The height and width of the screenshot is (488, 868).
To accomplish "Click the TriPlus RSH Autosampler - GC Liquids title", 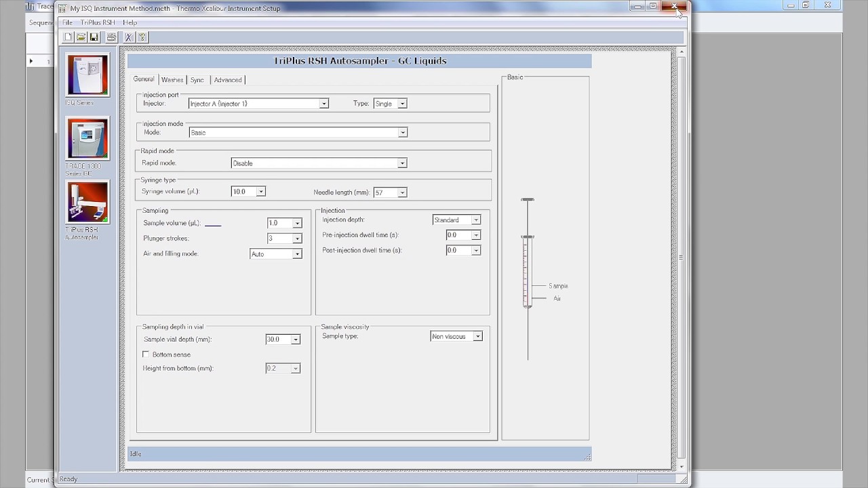I will click(360, 61).
